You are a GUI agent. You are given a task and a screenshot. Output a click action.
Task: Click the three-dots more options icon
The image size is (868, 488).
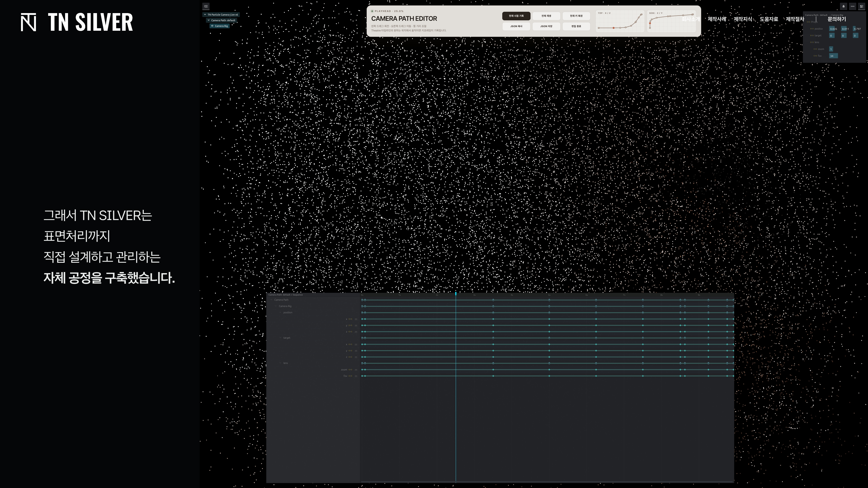pos(852,6)
